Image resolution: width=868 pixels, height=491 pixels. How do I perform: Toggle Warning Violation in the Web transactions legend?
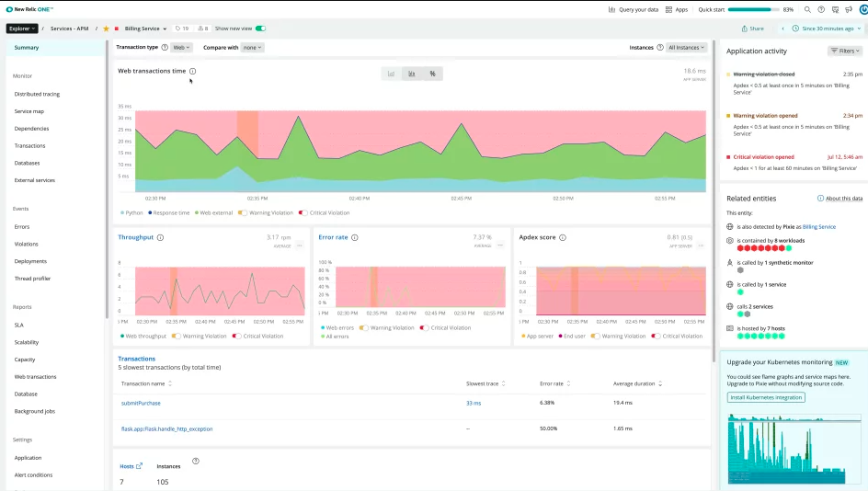[x=244, y=212]
